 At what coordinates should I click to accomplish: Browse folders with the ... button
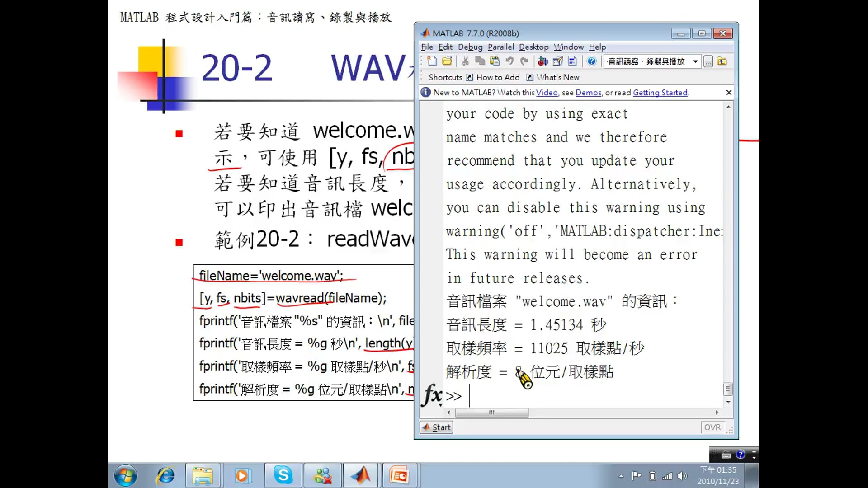(708, 61)
